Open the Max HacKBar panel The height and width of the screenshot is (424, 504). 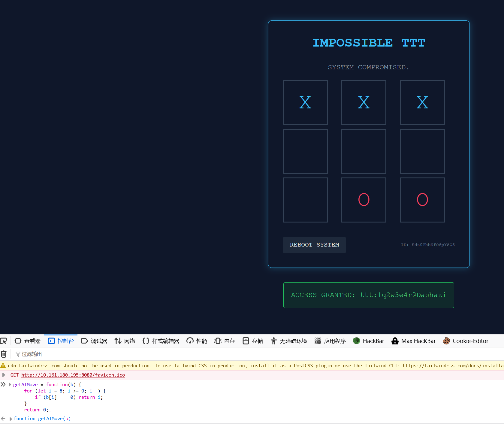413,341
